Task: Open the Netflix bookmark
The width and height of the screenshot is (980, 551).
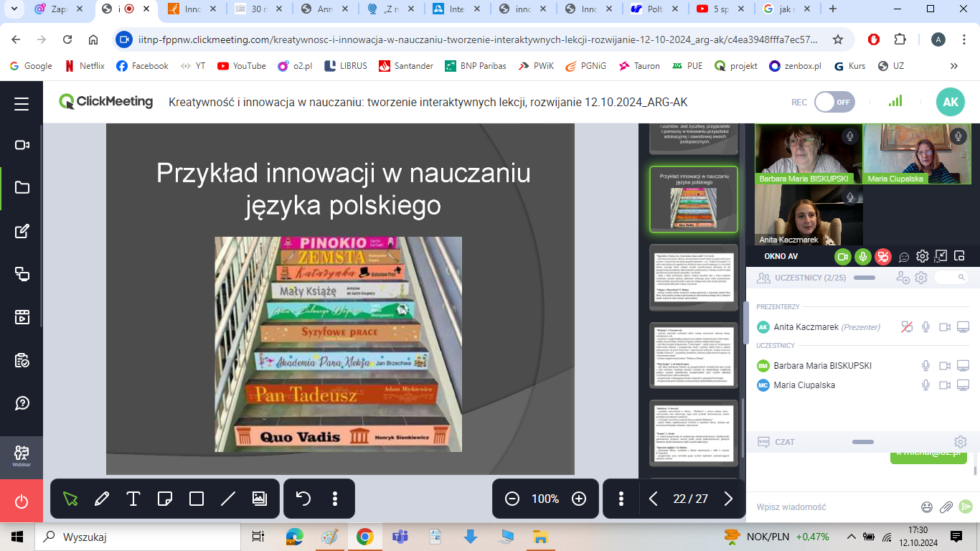Action: (85, 65)
